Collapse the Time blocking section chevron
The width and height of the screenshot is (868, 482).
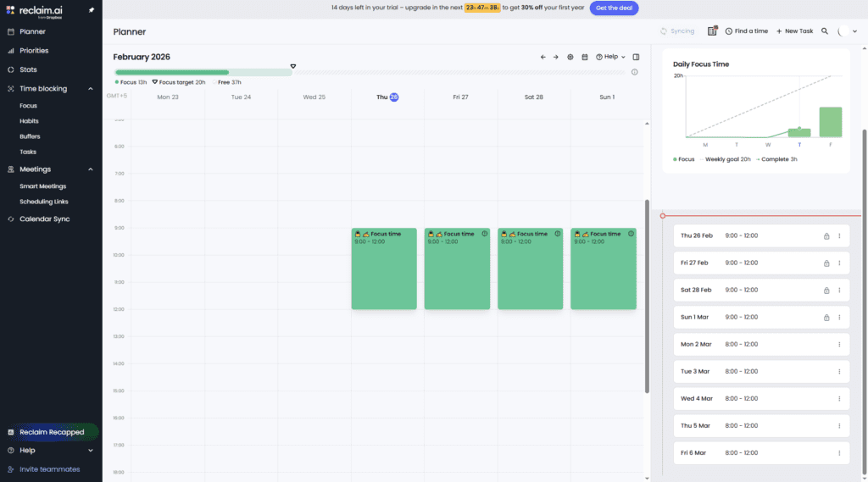coord(91,89)
